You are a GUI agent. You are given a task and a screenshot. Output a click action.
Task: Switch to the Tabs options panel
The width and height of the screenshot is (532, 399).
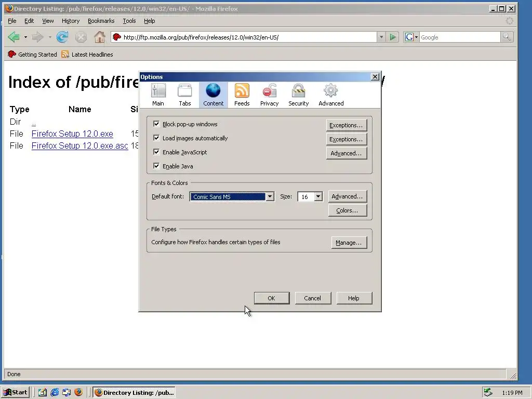pyautogui.click(x=185, y=95)
